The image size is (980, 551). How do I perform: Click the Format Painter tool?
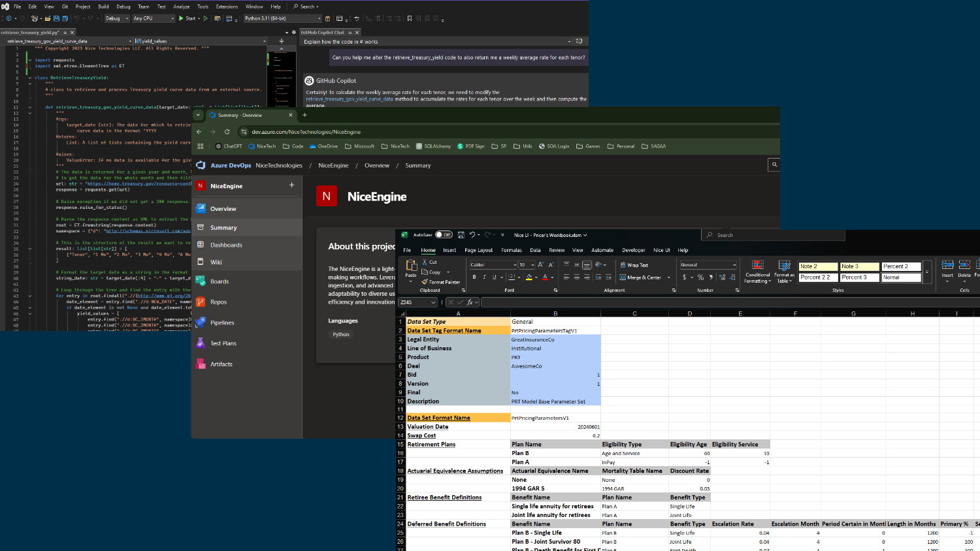pos(441,282)
